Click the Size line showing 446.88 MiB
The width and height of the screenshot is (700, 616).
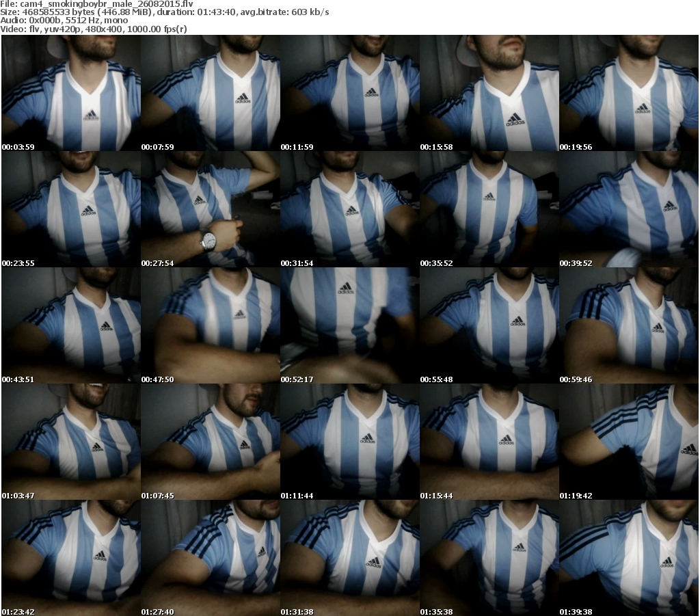coord(165,12)
